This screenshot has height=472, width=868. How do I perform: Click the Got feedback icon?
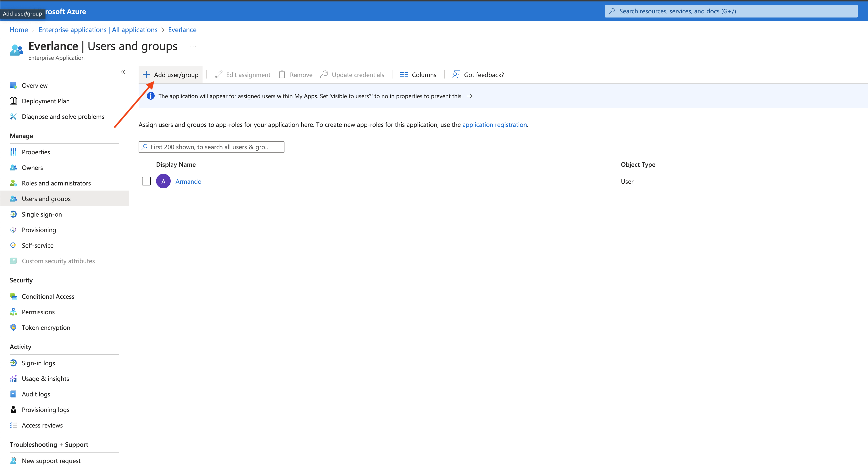[x=456, y=74]
